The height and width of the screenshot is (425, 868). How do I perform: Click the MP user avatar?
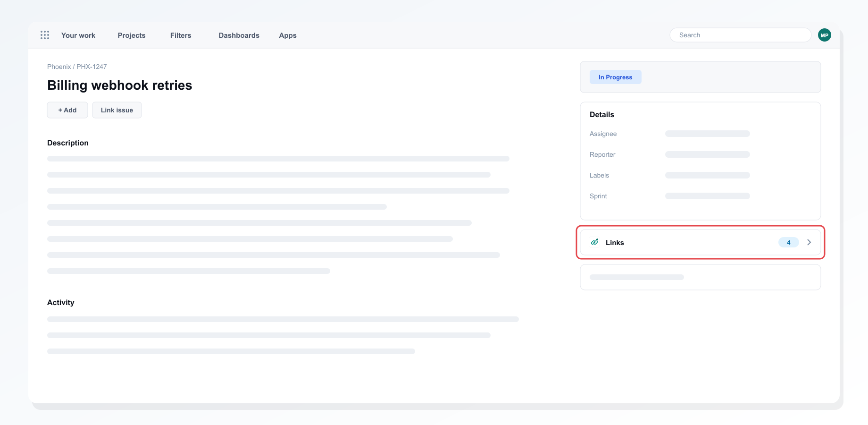tap(824, 35)
